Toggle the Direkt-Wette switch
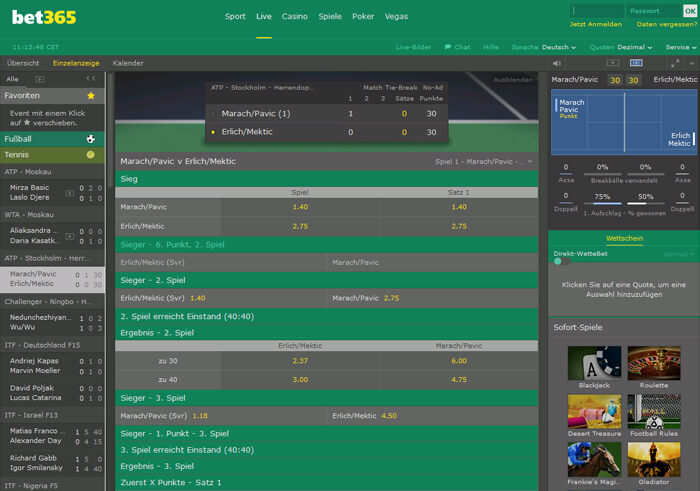Screen dimensions: 700x491 (562, 262)
